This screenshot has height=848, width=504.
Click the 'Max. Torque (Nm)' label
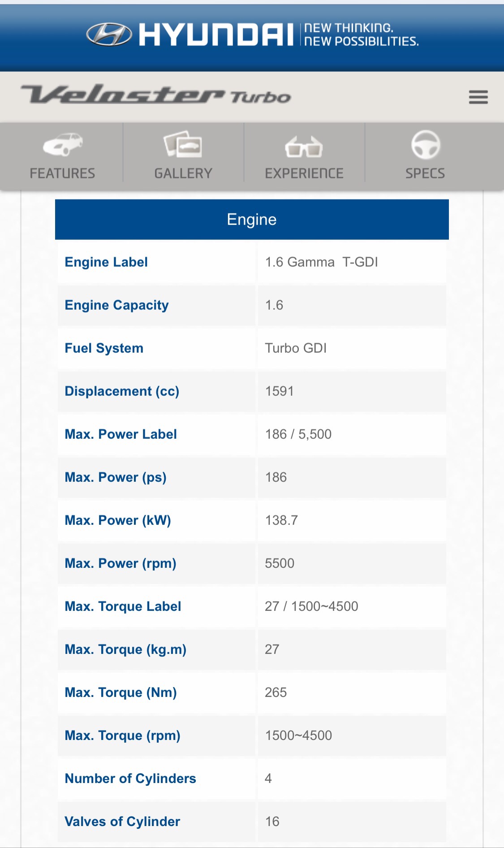pyautogui.click(x=121, y=692)
